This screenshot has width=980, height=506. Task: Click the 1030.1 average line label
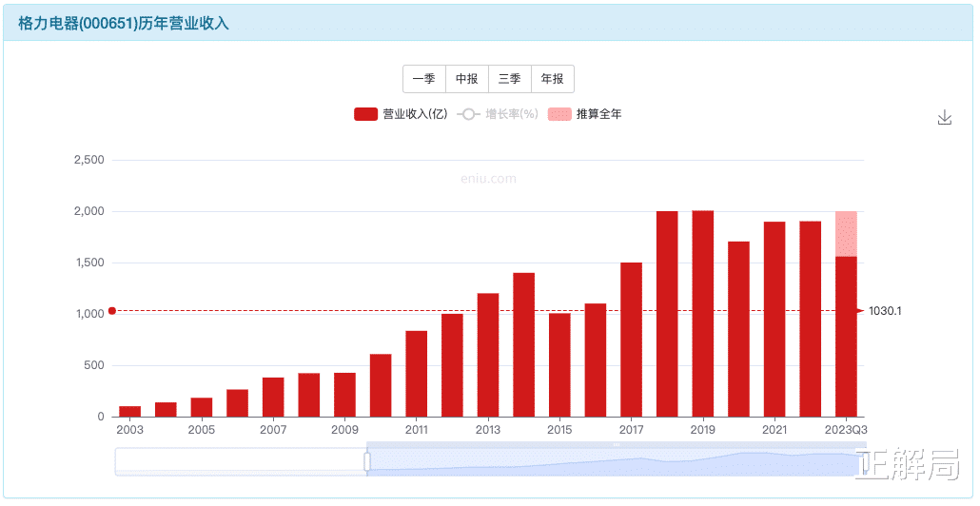pos(885,311)
